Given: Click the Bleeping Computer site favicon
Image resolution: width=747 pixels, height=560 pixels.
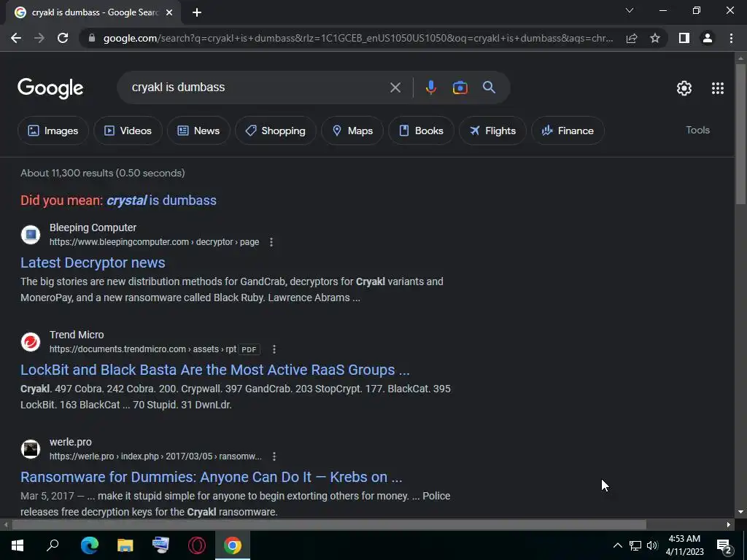Looking at the screenshot, I should point(31,235).
